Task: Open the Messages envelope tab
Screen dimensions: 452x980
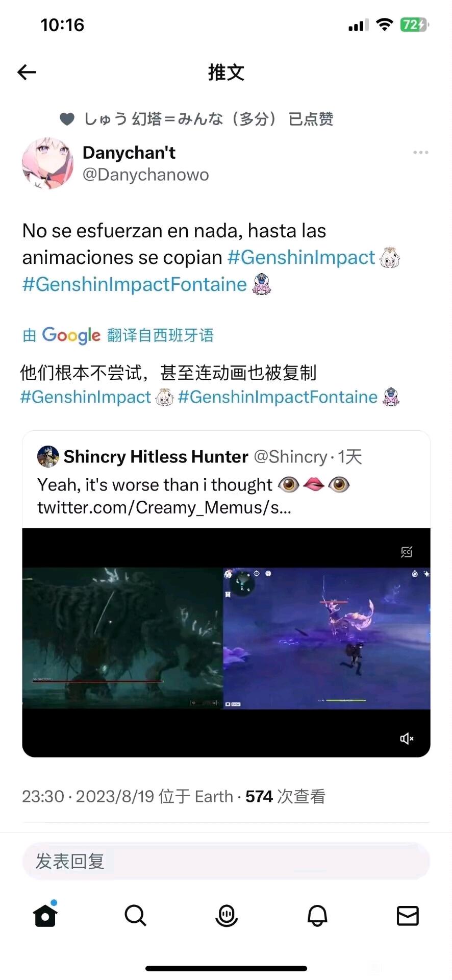Action: pos(408,916)
